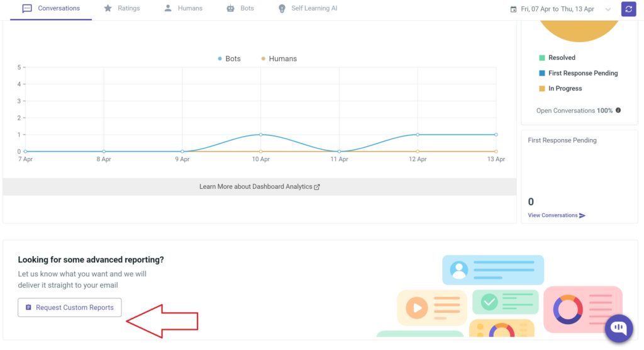Click the 'Looking for some advanced reporting?' heading
Image resolution: width=644 pixels, height=350 pixels.
click(91, 259)
